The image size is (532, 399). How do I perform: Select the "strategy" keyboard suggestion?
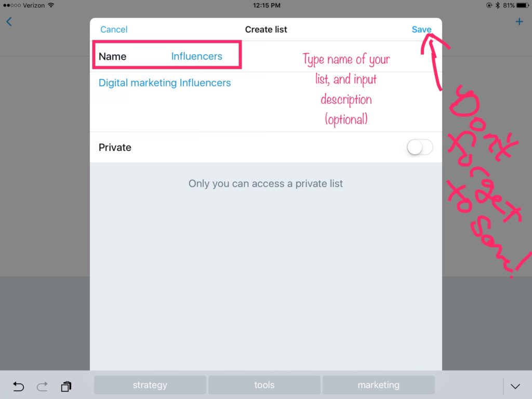(x=150, y=385)
